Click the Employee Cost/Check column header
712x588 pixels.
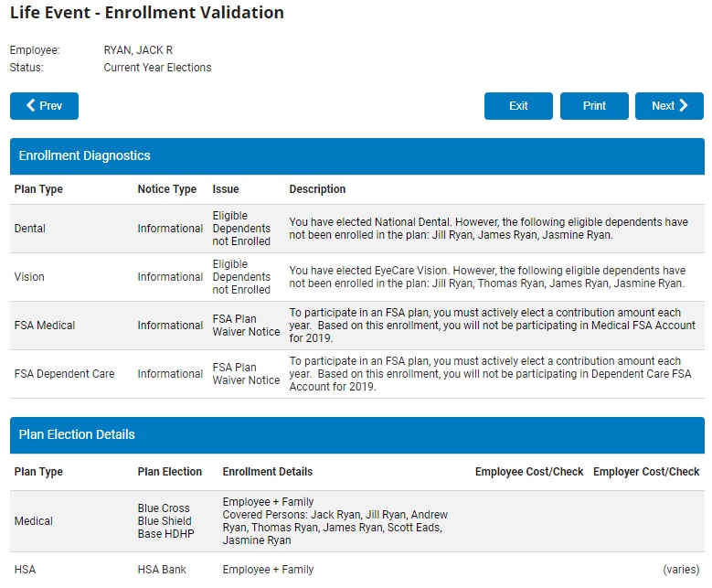529,472
